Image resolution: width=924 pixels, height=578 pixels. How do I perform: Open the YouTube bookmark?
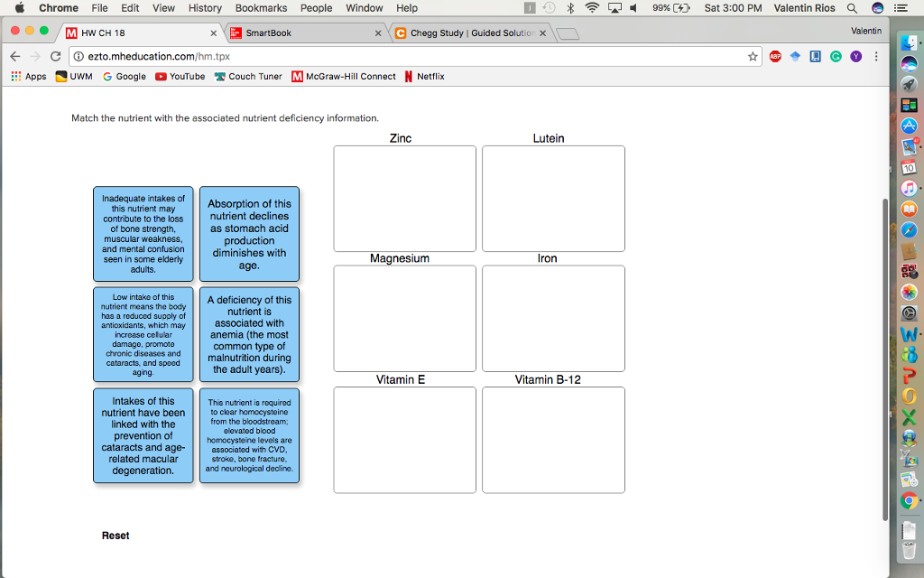point(180,77)
